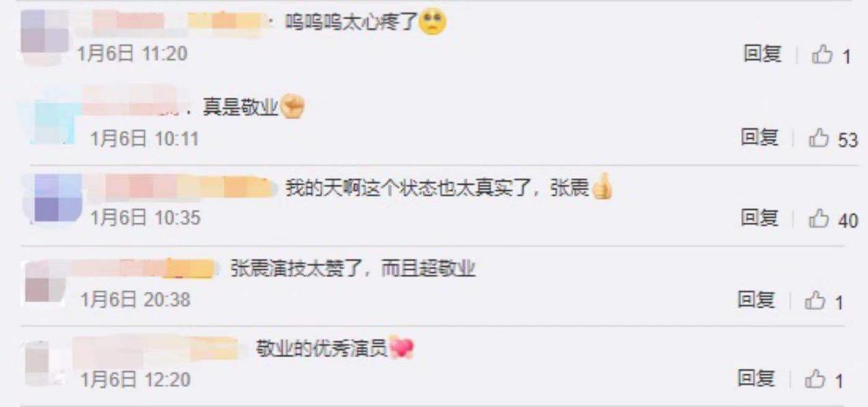This screenshot has height=407, width=868.
Task: Reply to the comment 呜呜呜太心疼了
Action: click(763, 54)
